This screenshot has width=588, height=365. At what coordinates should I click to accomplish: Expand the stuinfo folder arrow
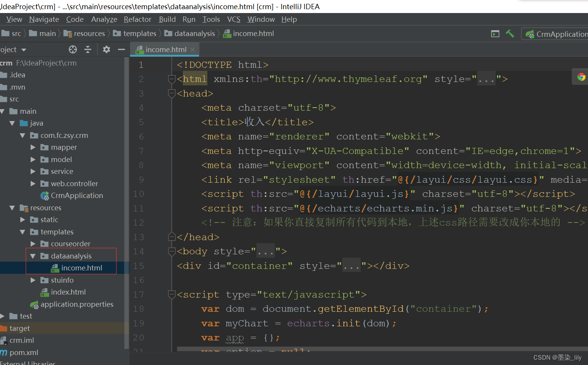(33, 280)
